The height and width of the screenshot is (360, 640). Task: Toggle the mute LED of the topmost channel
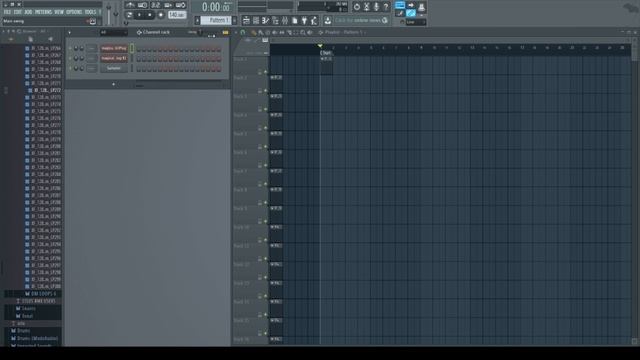click(x=70, y=48)
